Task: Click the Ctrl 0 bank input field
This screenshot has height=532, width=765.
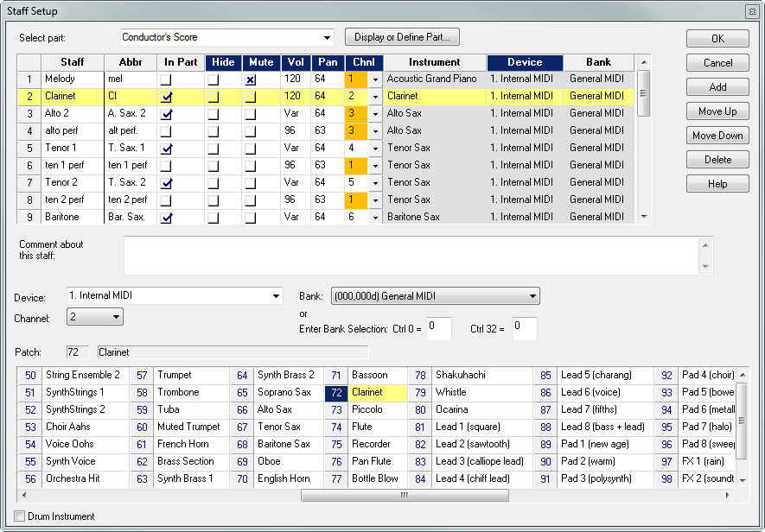Action: 439,328
